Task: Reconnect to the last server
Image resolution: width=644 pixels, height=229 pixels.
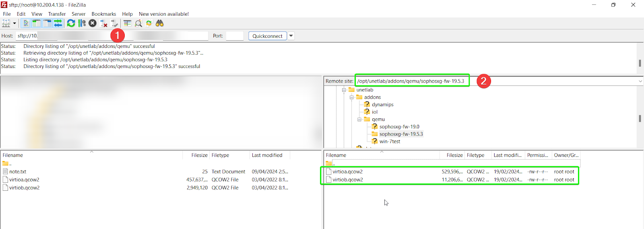Action: (x=114, y=23)
